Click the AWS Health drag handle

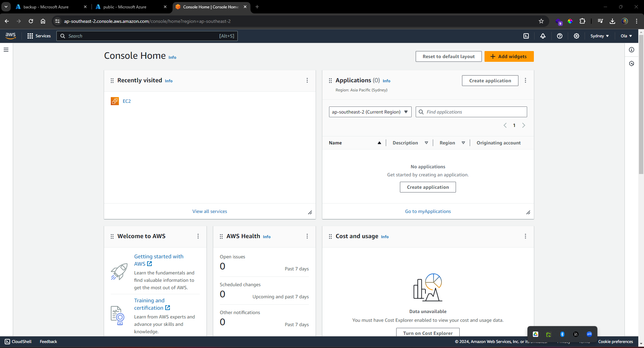[221, 236]
